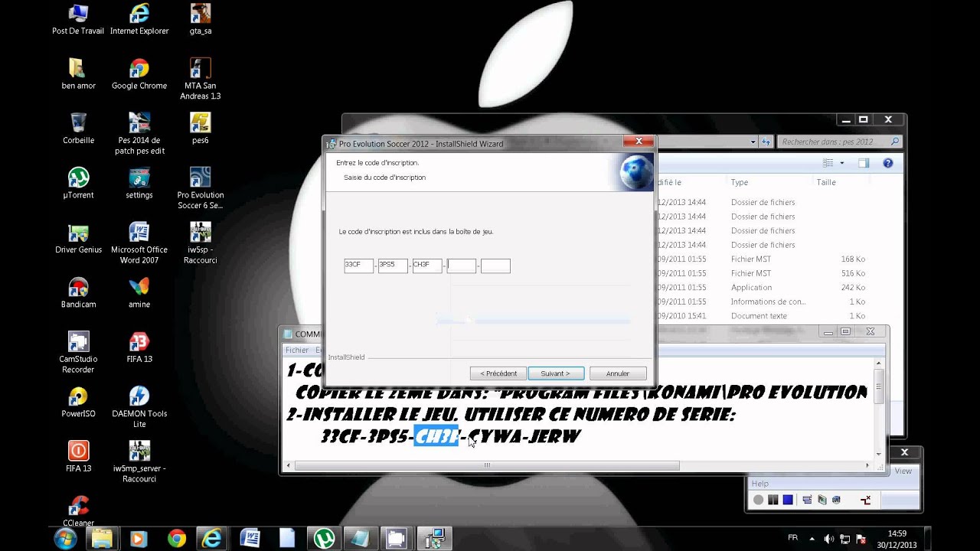
Task: Open the ben amor folder
Action: (78, 74)
